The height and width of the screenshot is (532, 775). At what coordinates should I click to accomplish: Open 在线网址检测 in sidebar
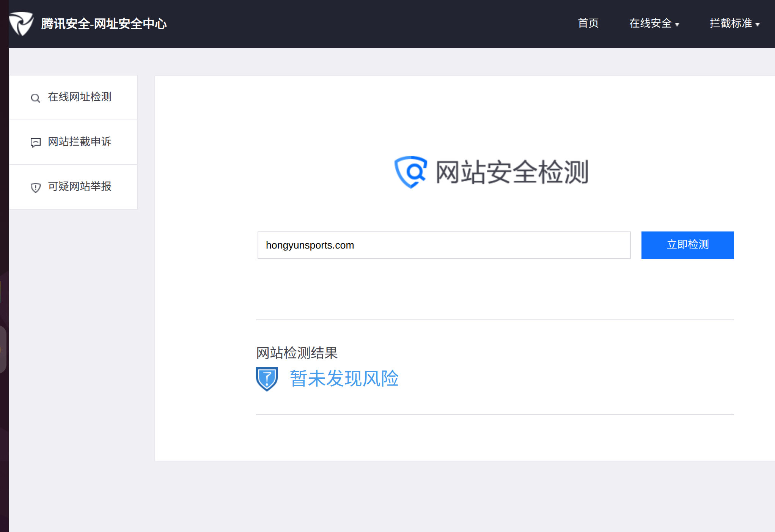pyautogui.click(x=79, y=97)
